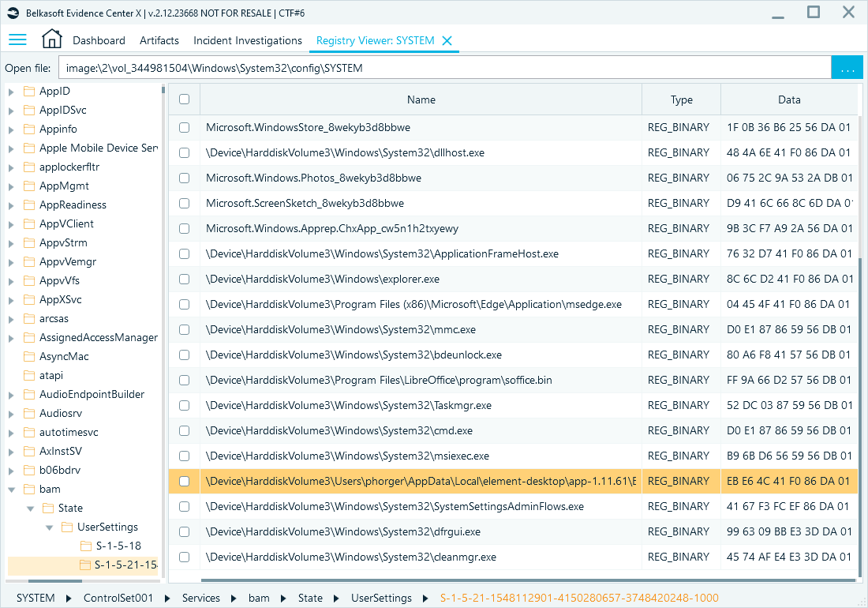
Task: Check the dllhost.exe row checkbox
Action: tap(185, 153)
